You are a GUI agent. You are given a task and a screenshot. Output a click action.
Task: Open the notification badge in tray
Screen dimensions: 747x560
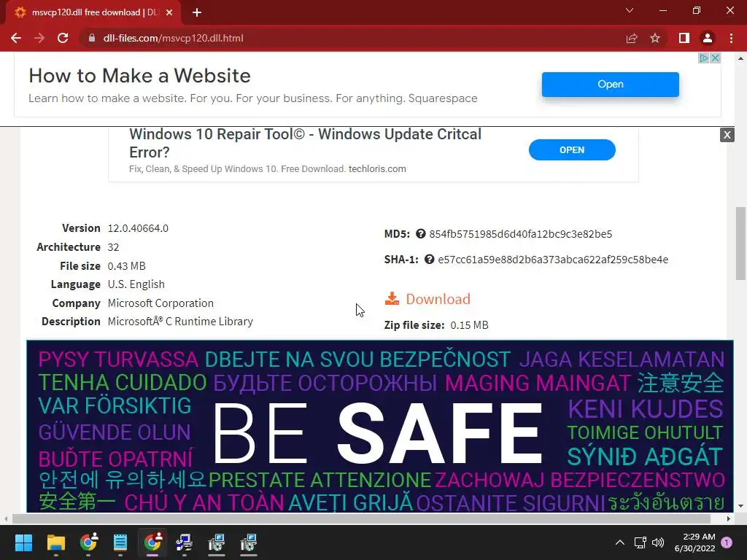tap(727, 542)
